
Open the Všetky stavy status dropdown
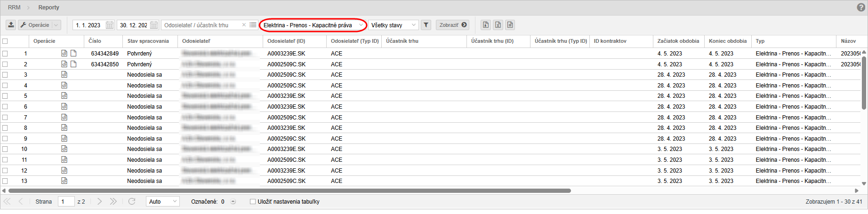point(414,25)
